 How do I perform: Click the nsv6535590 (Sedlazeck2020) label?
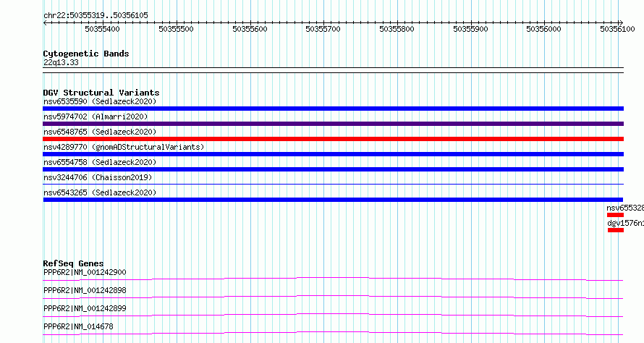point(100,101)
